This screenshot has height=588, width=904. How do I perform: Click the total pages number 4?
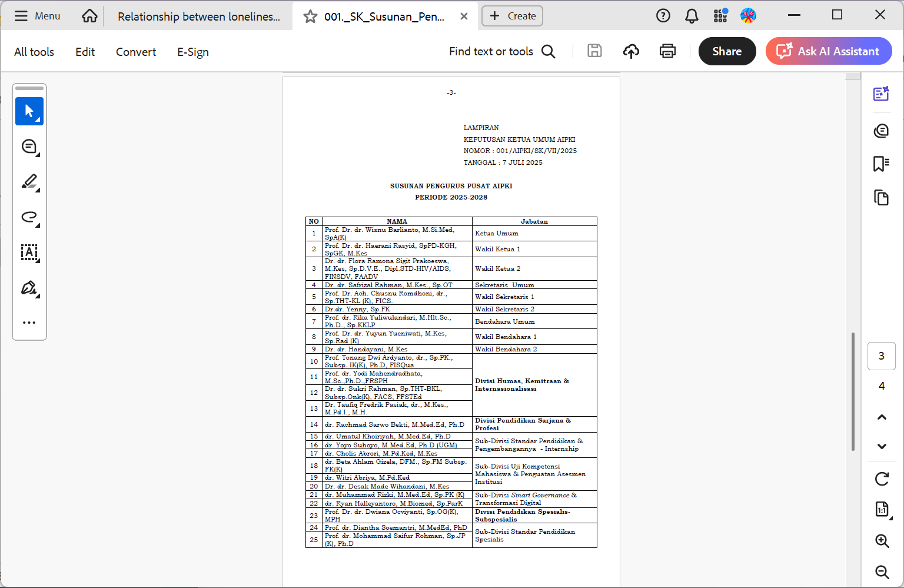point(882,386)
